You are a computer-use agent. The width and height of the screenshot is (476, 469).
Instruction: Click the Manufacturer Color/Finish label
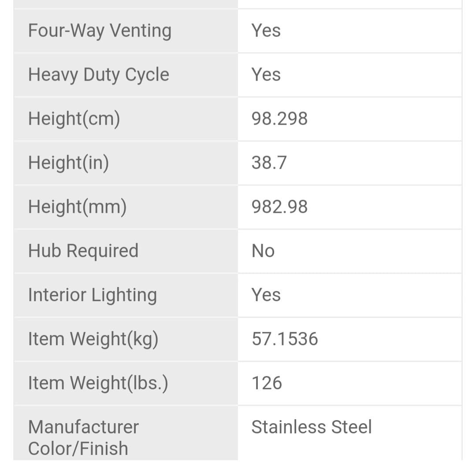[x=83, y=437]
